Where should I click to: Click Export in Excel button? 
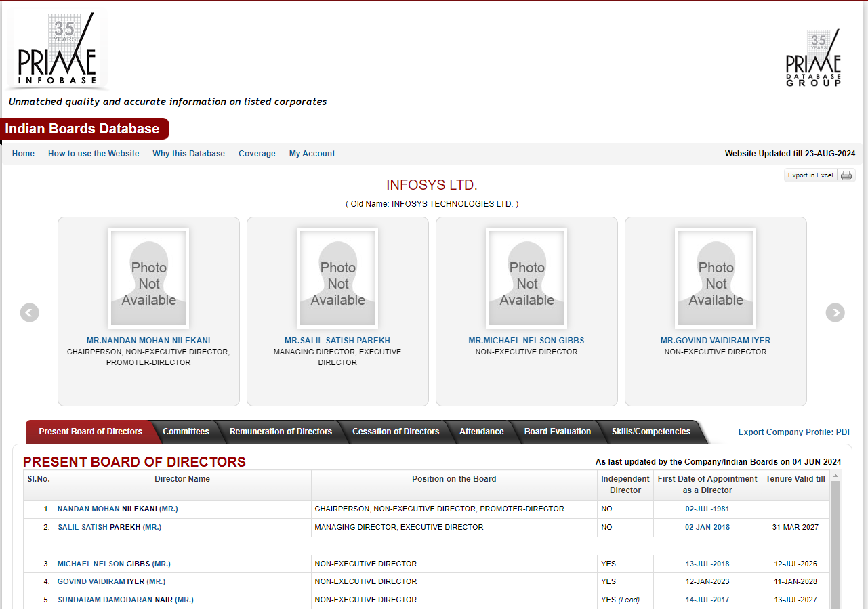pos(810,175)
